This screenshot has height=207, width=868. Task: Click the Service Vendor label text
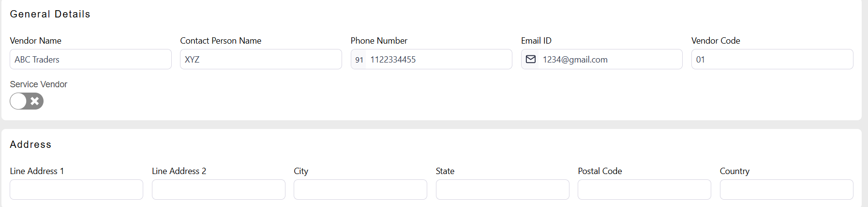click(x=39, y=84)
